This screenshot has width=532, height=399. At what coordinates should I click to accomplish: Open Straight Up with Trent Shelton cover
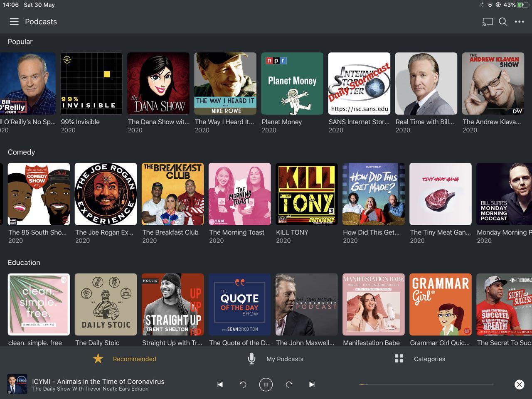pyautogui.click(x=172, y=304)
